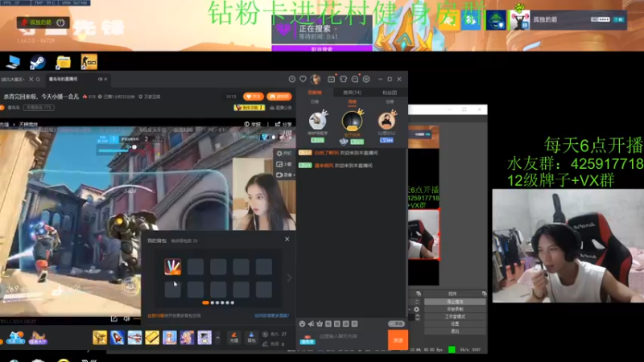Open the favorites heart icon in title bar
Viewport: 644px width, 362px height.
pos(303,79)
